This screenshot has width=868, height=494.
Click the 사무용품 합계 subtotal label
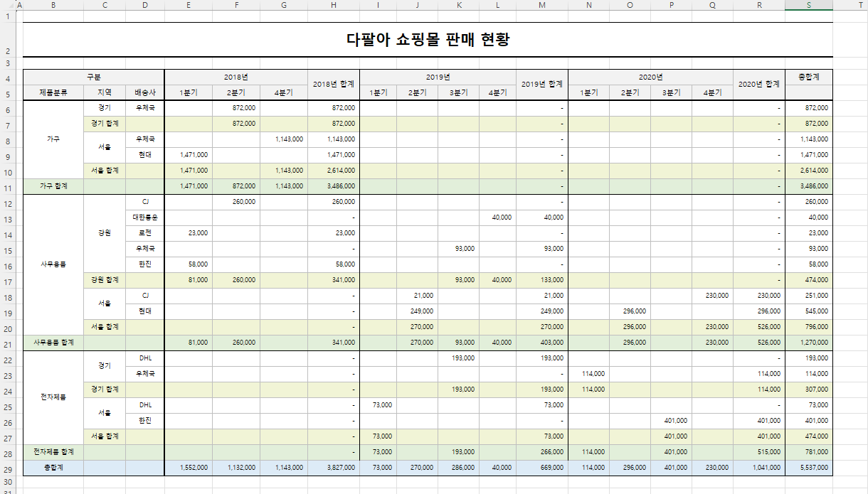53,343
